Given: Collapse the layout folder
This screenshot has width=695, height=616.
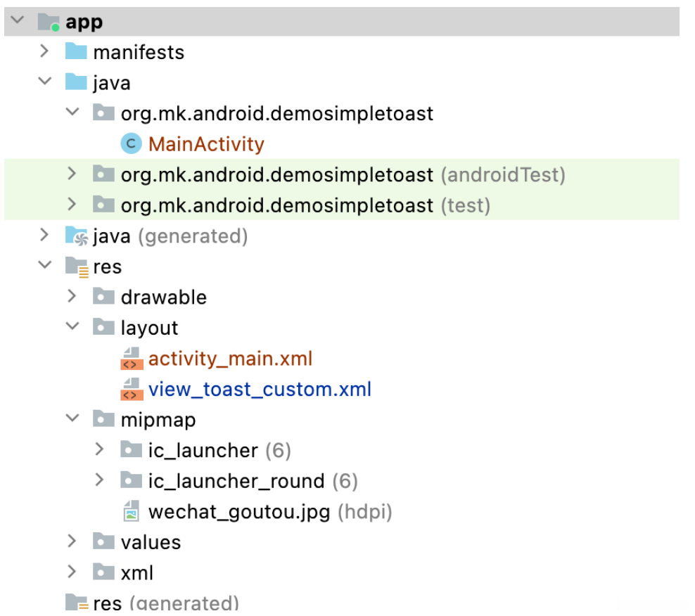Looking at the screenshot, I should [72, 327].
